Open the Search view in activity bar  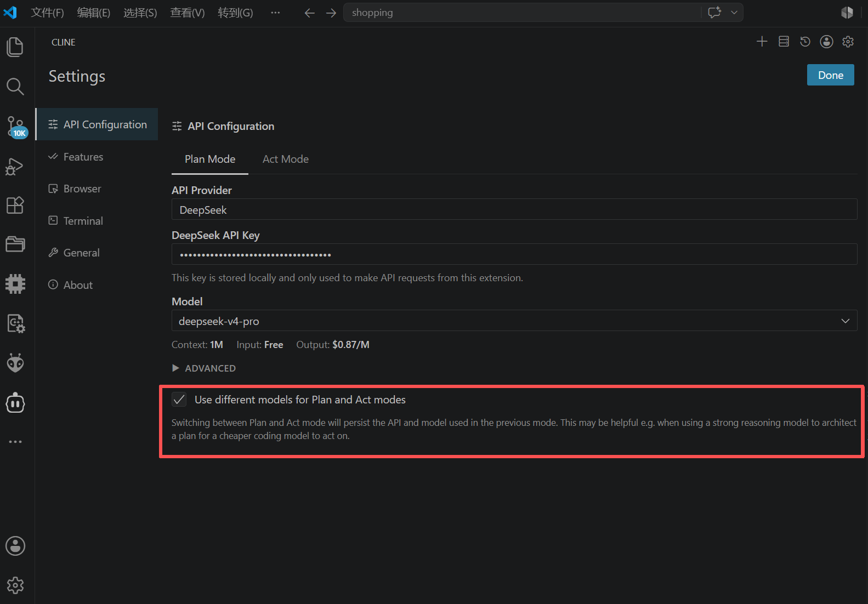tap(15, 87)
